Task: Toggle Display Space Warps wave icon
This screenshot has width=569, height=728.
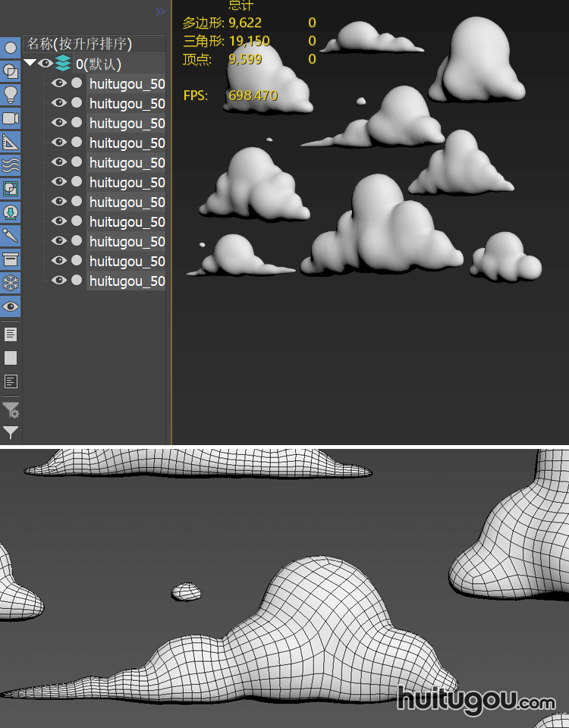Action: [x=11, y=165]
